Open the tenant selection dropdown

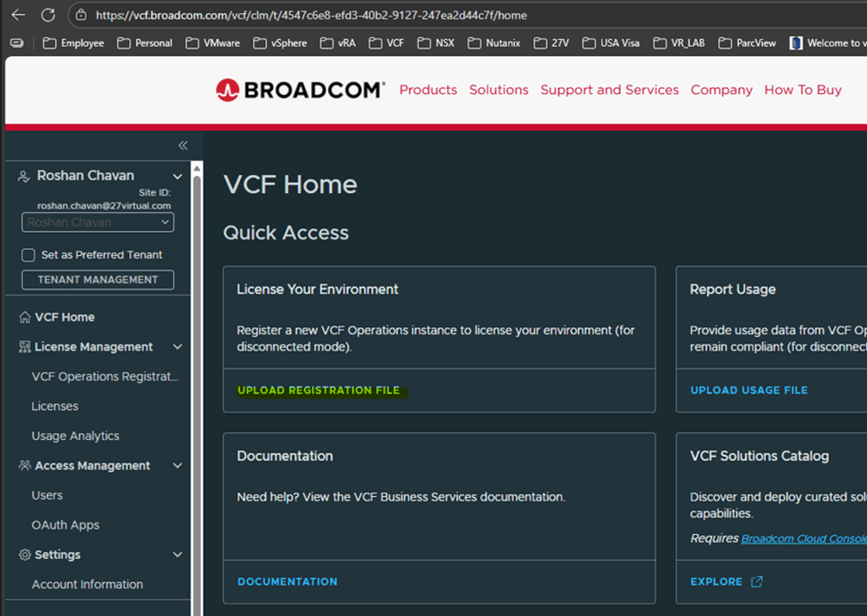(x=98, y=222)
